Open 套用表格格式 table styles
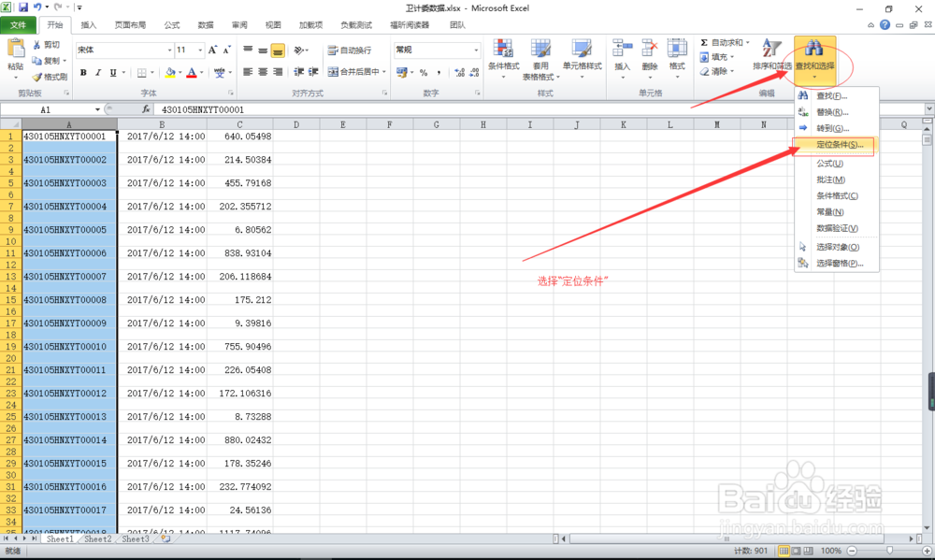 click(540, 60)
